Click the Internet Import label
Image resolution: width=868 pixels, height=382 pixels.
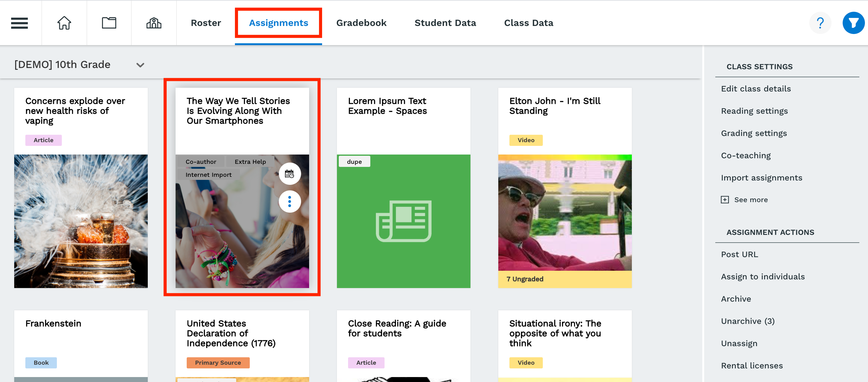click(x=208, y=175)
